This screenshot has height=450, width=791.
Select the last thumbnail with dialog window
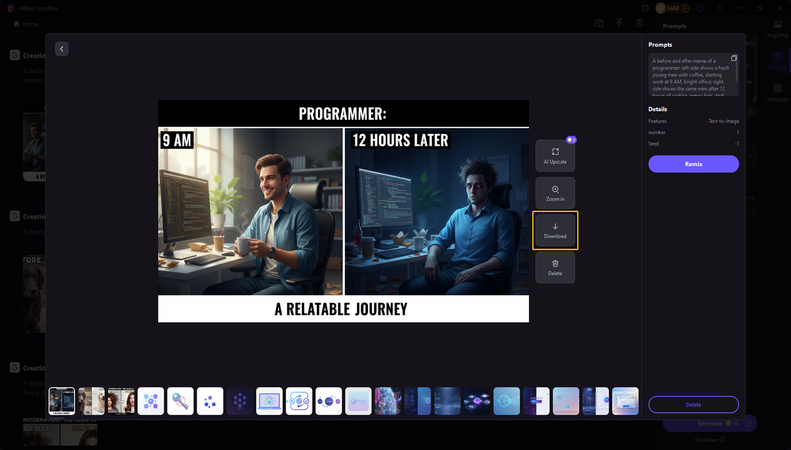click(625, 401)
